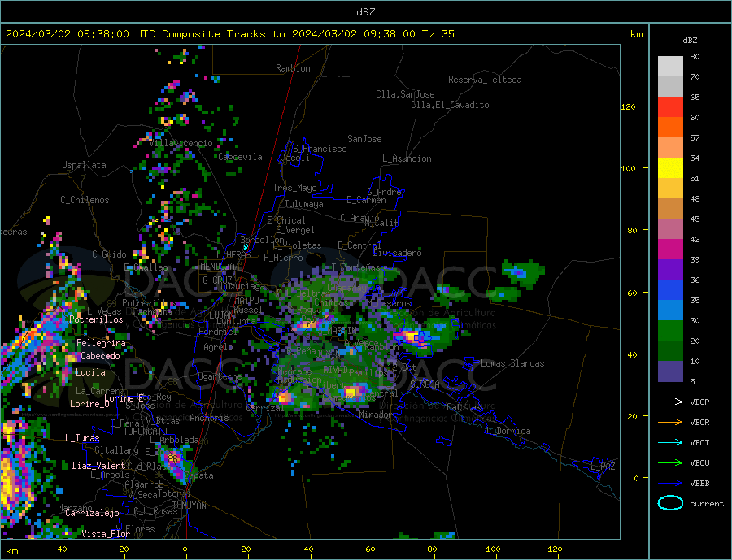The width and height of the screenshot is (732, 560).
Task: Click the 'current' legend label
Action: pyautogui.click(x=706, y=504)
